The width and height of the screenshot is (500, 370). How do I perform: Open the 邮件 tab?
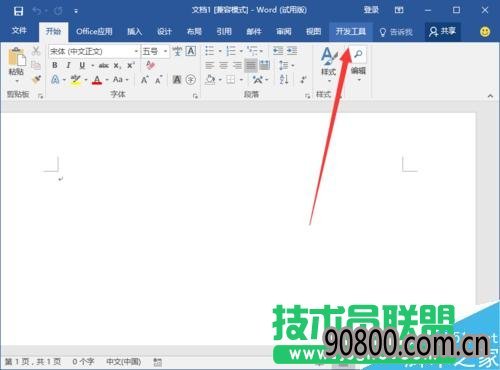tap(254, 32)
